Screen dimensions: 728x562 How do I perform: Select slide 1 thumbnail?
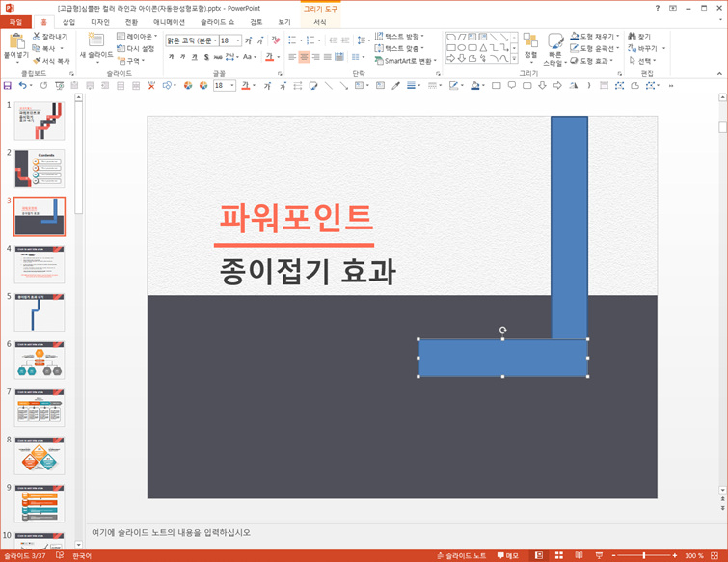tap(40, 120)
